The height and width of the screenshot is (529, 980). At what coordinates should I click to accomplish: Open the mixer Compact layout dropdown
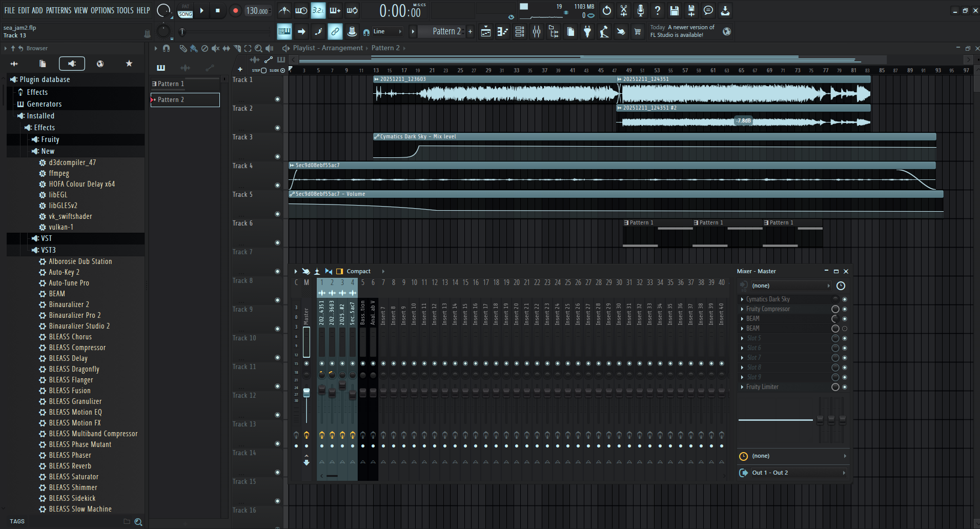[x=364, y=271]
